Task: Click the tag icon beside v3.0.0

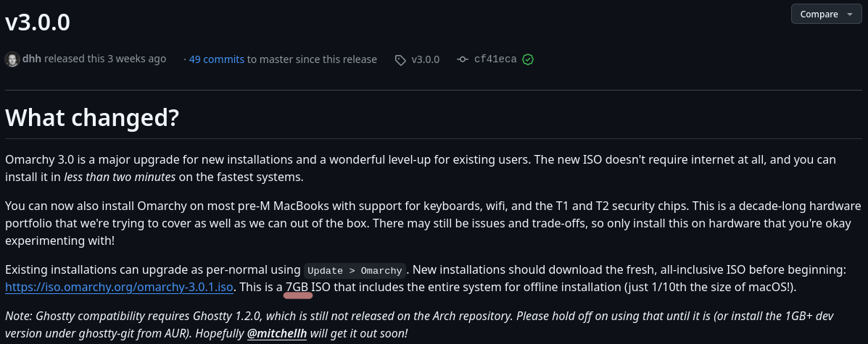Action: [400, 59]
